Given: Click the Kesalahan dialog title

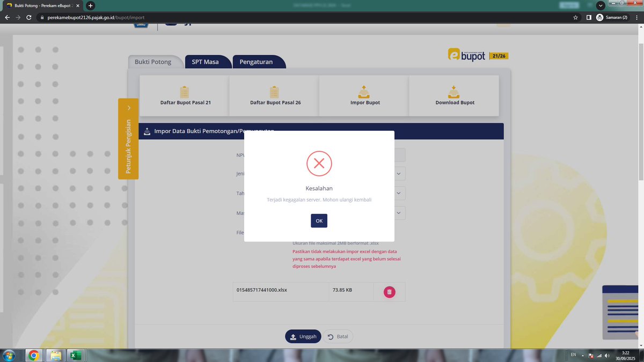Looking at the screenshot, I should (x=319, y=188).
